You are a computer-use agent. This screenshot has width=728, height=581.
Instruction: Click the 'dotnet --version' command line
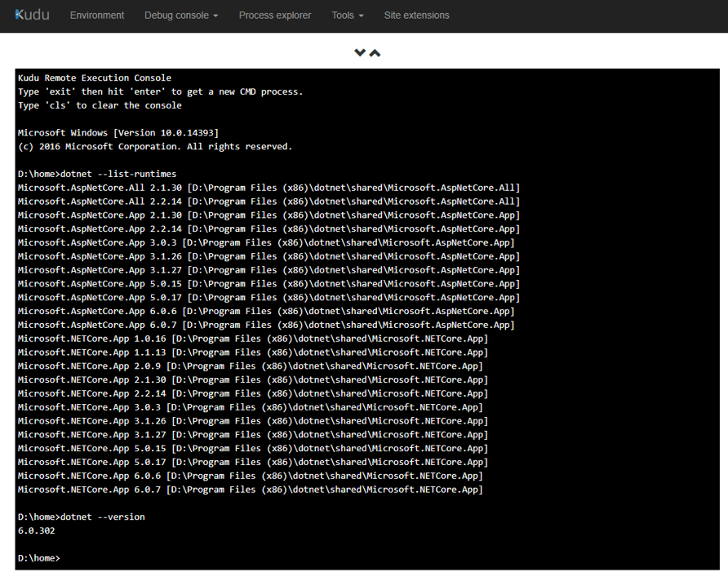(x=82, y=517)
